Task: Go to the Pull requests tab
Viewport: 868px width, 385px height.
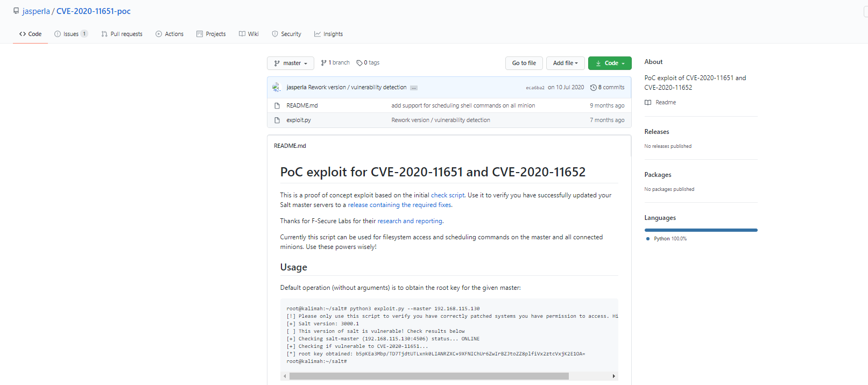Action: tap(122, 34)
